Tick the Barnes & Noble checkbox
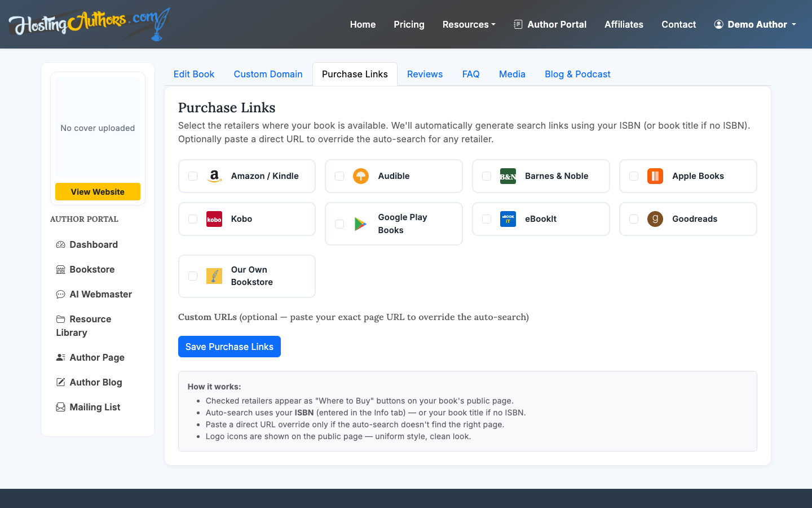812x508 pixels. pyautogui.click(x=487, y=176)
